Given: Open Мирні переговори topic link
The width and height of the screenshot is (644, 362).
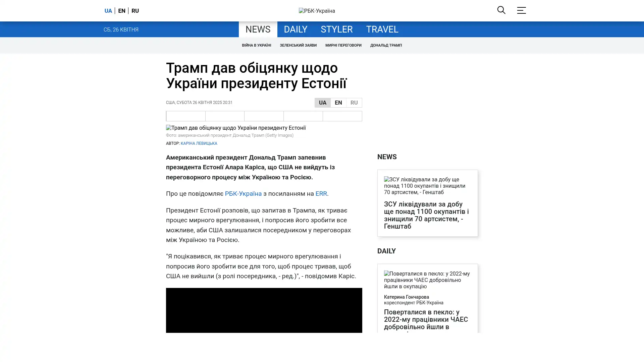Looking at the screenshot, I should [343, 45].
